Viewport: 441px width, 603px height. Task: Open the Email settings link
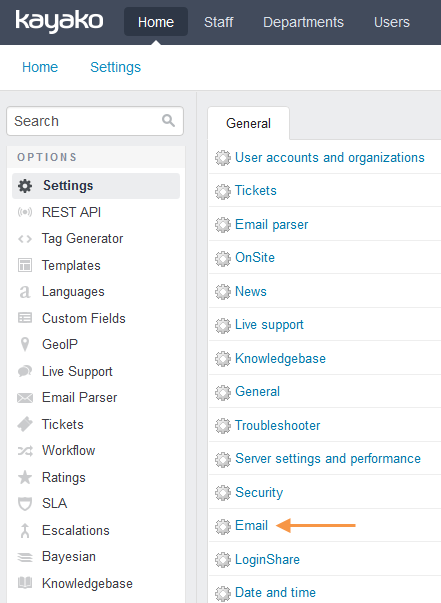click(x=251, y=525)
